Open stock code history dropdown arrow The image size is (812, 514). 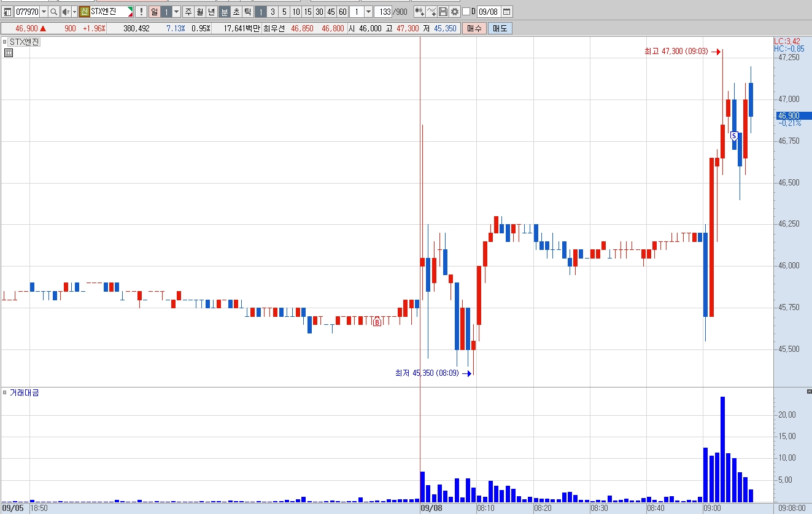(x=44, y=12)
